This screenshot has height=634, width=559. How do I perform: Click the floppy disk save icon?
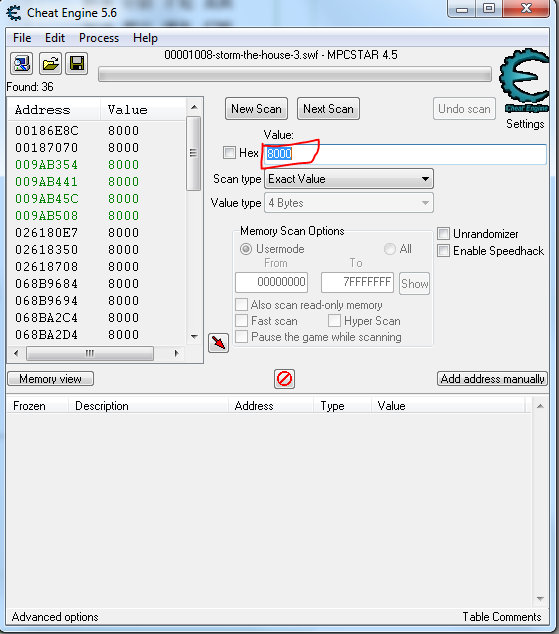pos(77,64)
